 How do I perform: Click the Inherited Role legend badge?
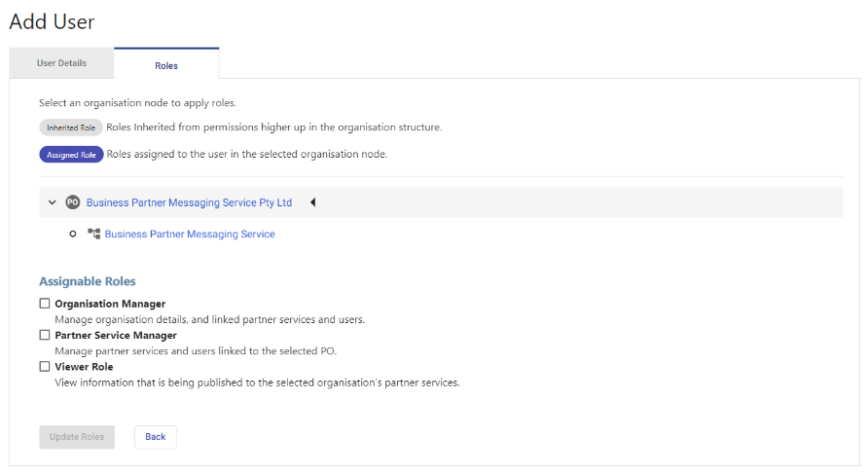tap(71, 128)
